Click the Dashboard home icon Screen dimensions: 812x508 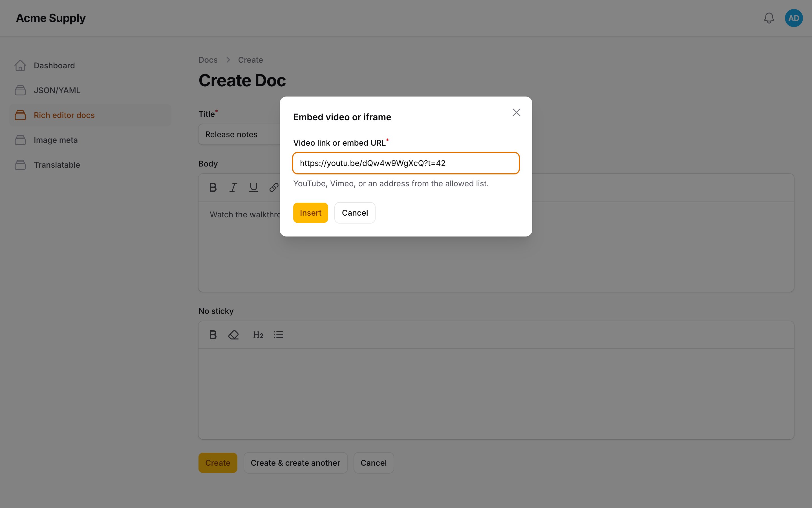pyautogui.click(x=20, y=65)
